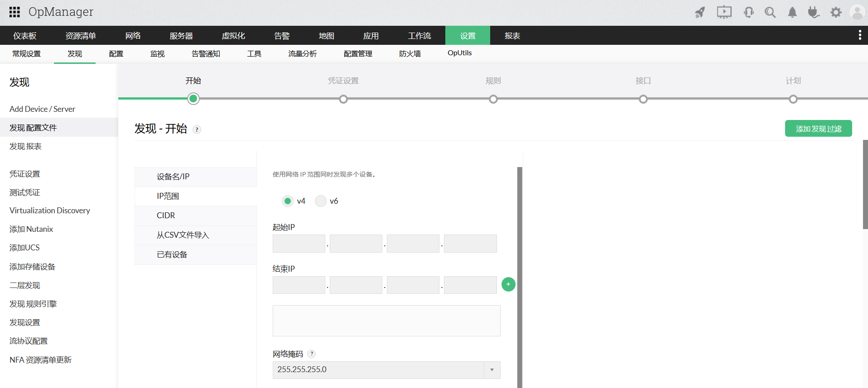Viewport: 868px width, 388px height.
Task: Open 添加UCS in sidebar
Action: [24, 248]
